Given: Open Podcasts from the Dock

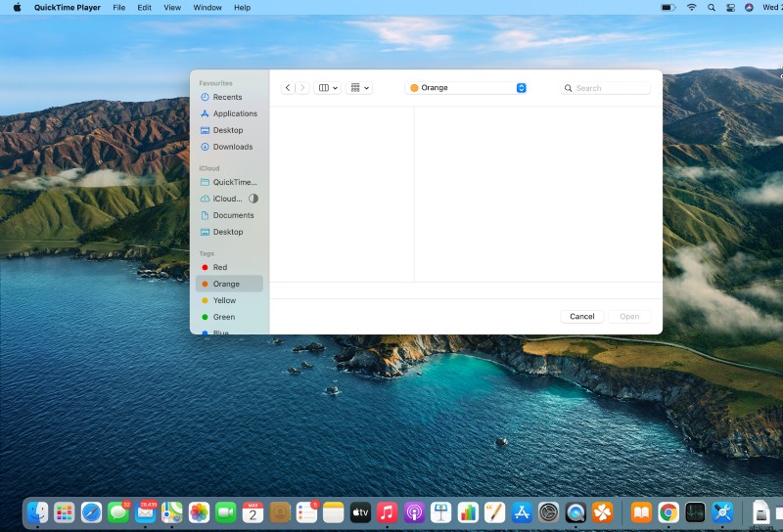Looking at the screenshot, I should [x=414, y=512].
